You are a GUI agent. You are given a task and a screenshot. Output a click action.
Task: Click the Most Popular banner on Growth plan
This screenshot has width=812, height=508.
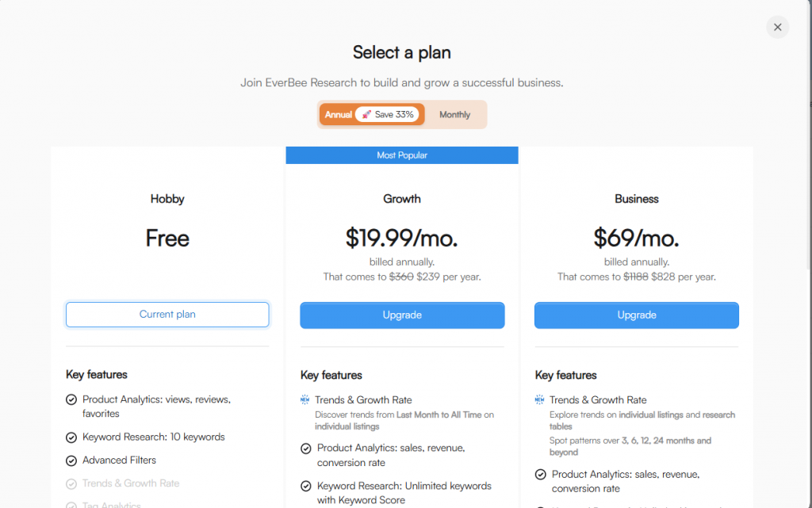click(402, 155)
